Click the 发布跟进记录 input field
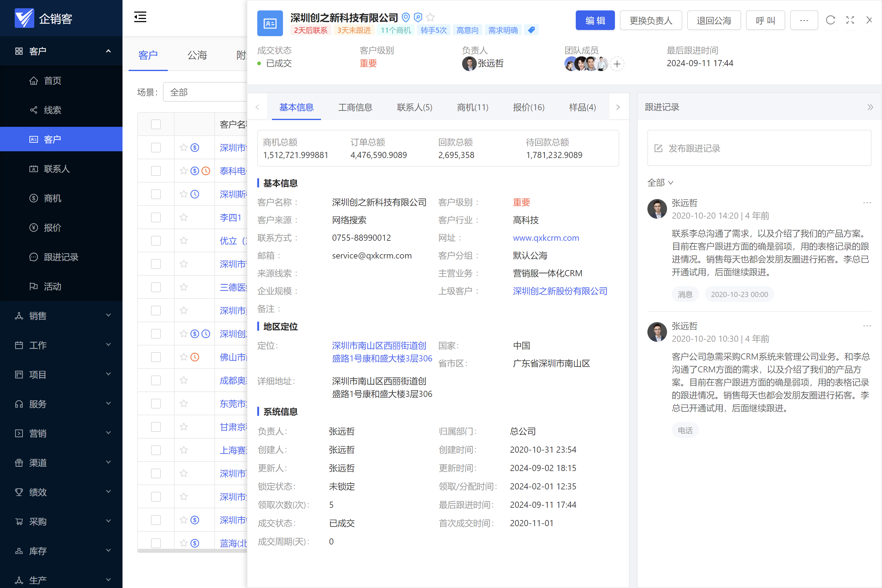Image resolution: width=882 pixels, height=588 pixels. [x=759, y=148]
